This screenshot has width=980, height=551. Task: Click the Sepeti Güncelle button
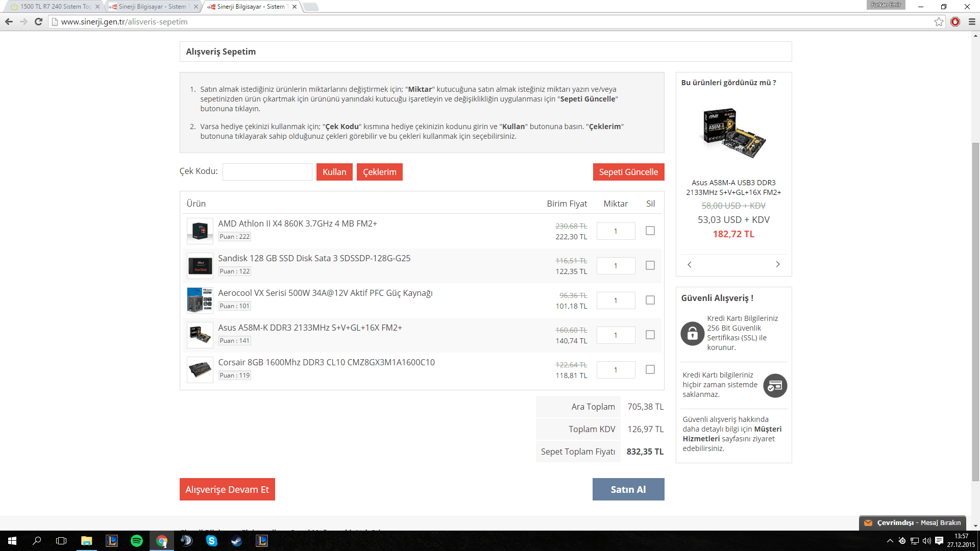pyautogui.click(x=628, y=172)
